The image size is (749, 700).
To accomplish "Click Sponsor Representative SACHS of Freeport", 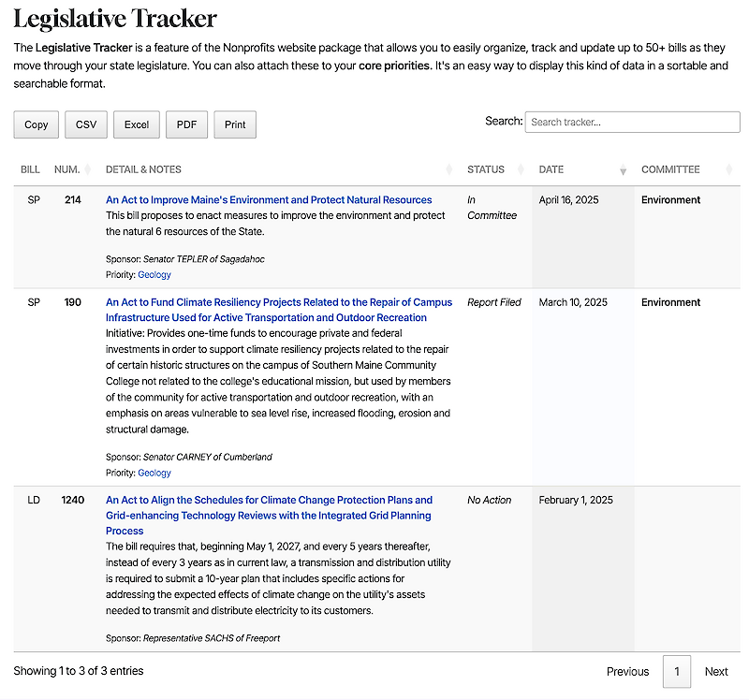I will tap(193, 638).
